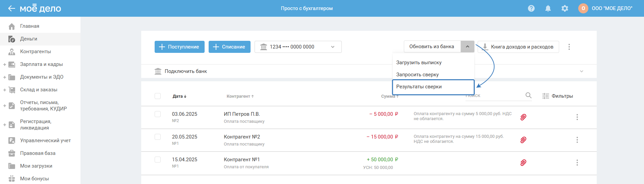Image resolution: width=644 pixels, height=184 pixels.
Task: Open attachment paperclip for ИП Петров payment
Action: coord(523,117)
